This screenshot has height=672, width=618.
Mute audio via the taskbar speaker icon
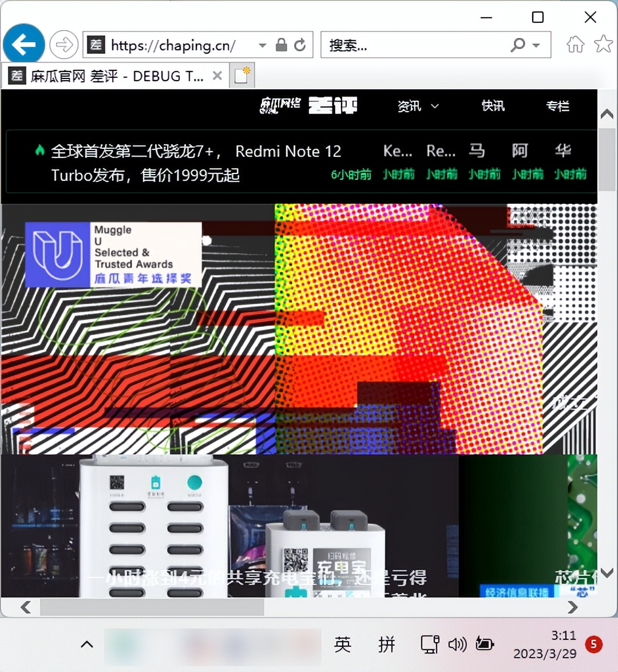point(457,644)
